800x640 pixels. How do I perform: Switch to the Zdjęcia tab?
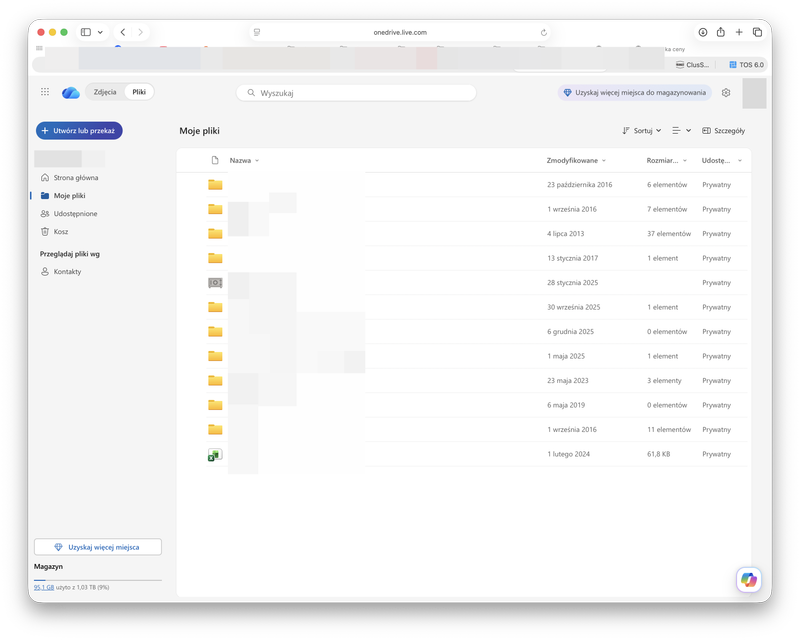105,92
